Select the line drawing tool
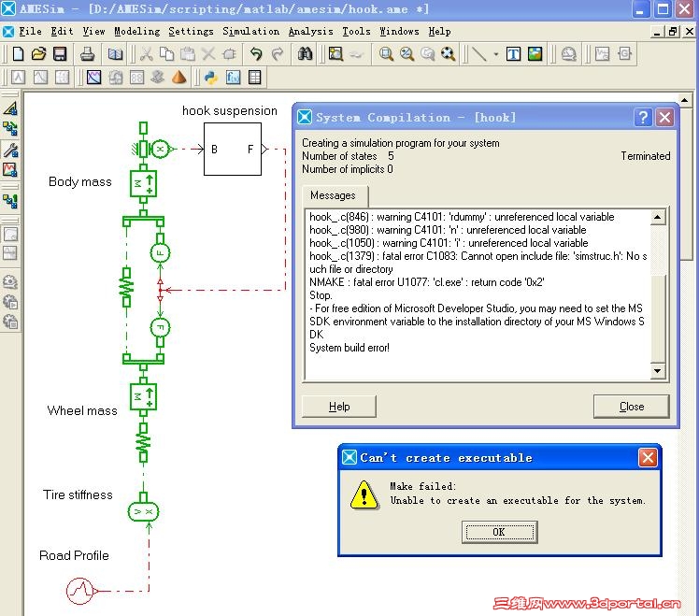Viewport: 699px width, 616px height. 479,54
